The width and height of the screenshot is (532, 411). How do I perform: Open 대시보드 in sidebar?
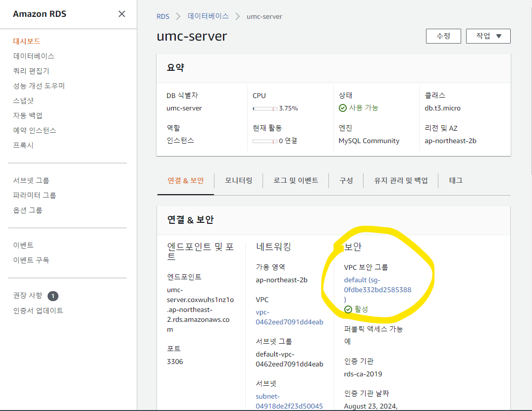point(27,41)
